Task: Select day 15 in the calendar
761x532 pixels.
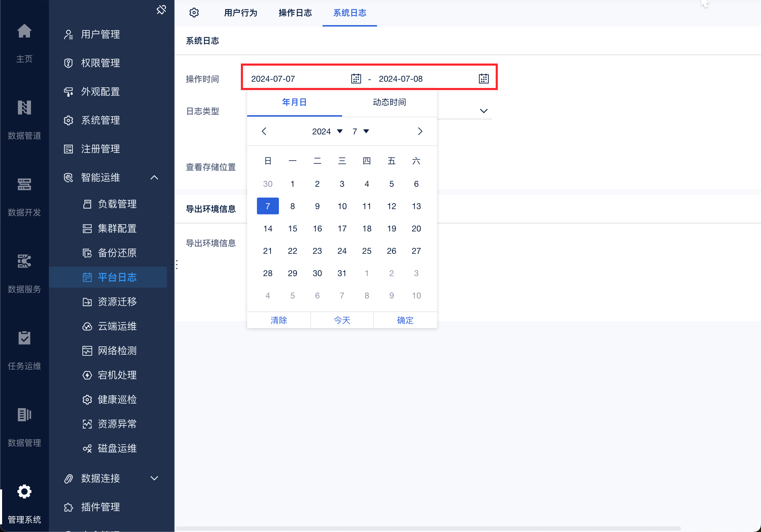Action: pos(292,229)
